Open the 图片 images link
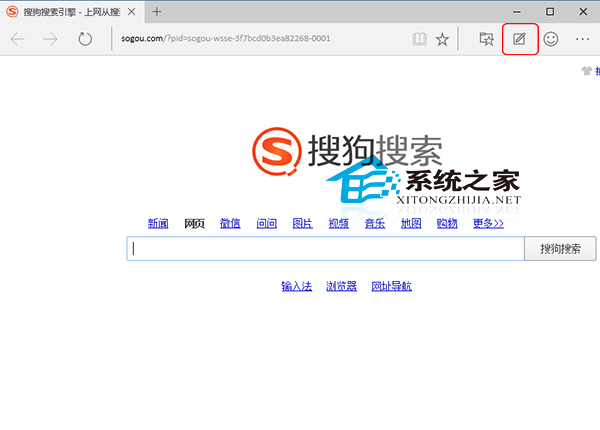 303,223
